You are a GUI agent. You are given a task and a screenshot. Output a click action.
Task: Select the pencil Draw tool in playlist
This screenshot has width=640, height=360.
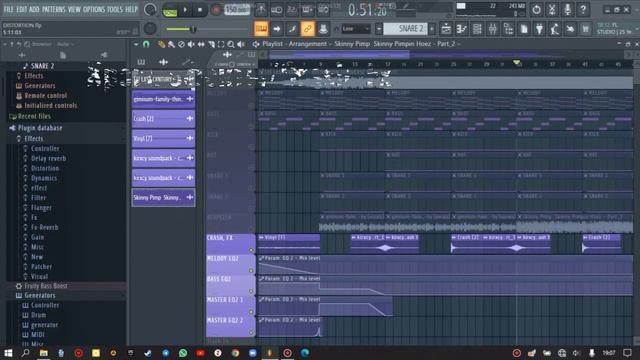[162, 44]
